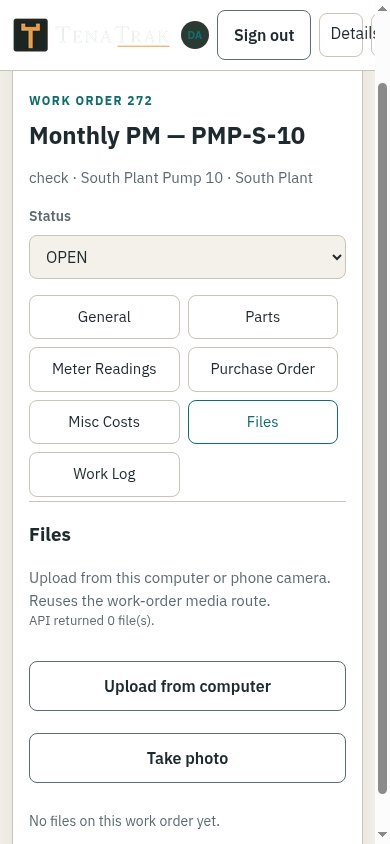Click the Status field label
Viewport: 390px width, 844px height.
tap(50, 216)
